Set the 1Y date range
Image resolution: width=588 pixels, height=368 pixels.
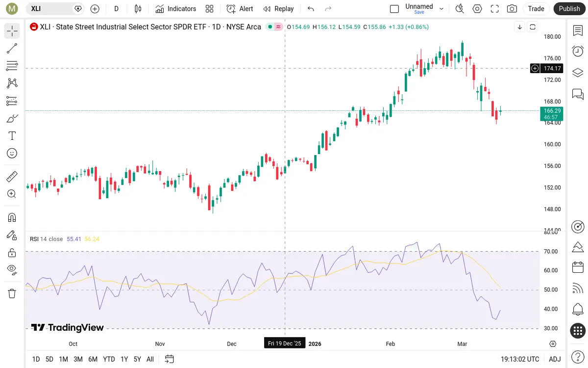point(124,359)
